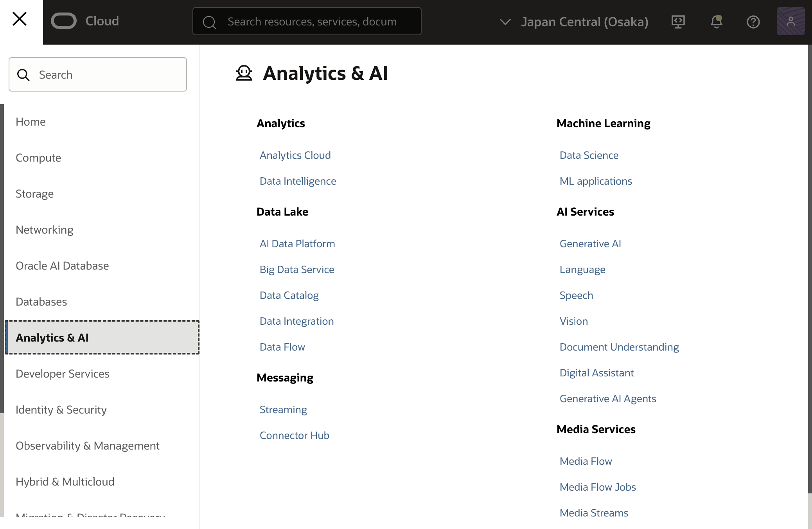Close the navigation menu with the X icon
The image size is (812, 529).
click(x=20, y=19)
